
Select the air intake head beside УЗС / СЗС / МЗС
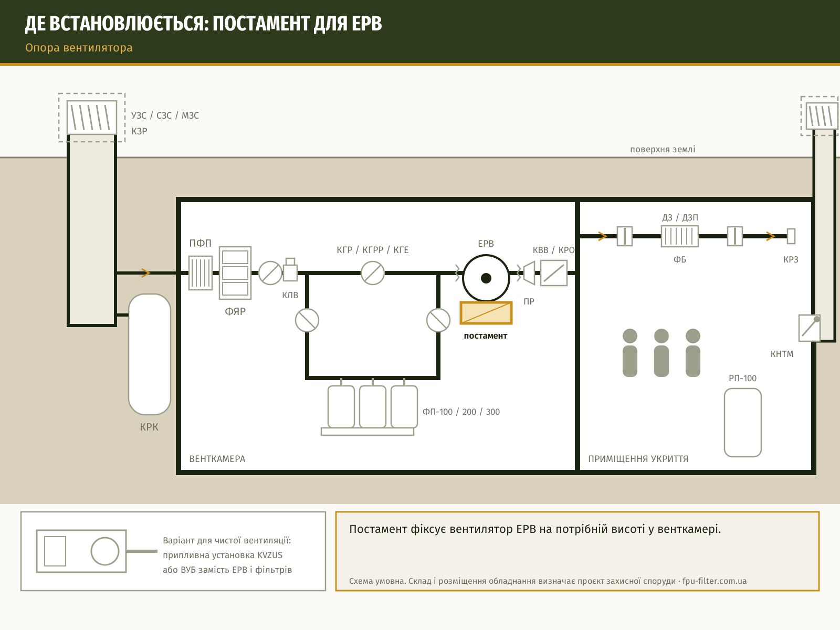click(x=92, y=118)
